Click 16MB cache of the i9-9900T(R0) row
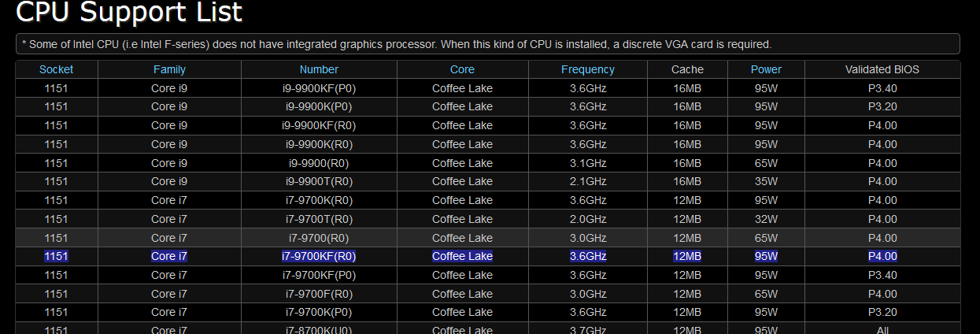980x334 pixels. pos(687,181)
